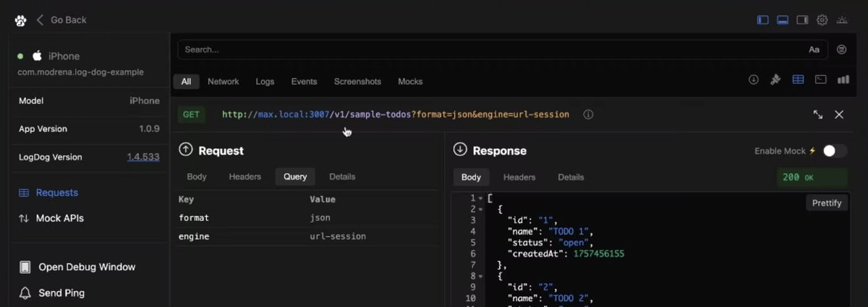Switch to the Logs tab
Screen dimensions: 868x307
tap(265, 81)
